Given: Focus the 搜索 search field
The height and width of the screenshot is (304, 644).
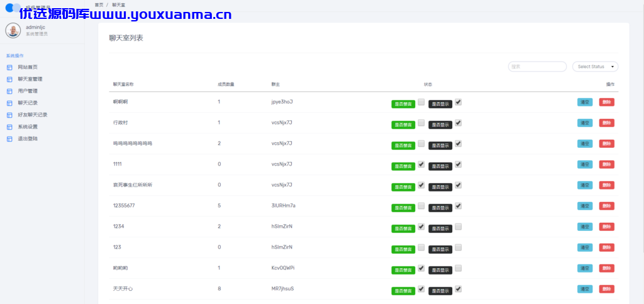Looking at the screenshot, I should [537, 67].
